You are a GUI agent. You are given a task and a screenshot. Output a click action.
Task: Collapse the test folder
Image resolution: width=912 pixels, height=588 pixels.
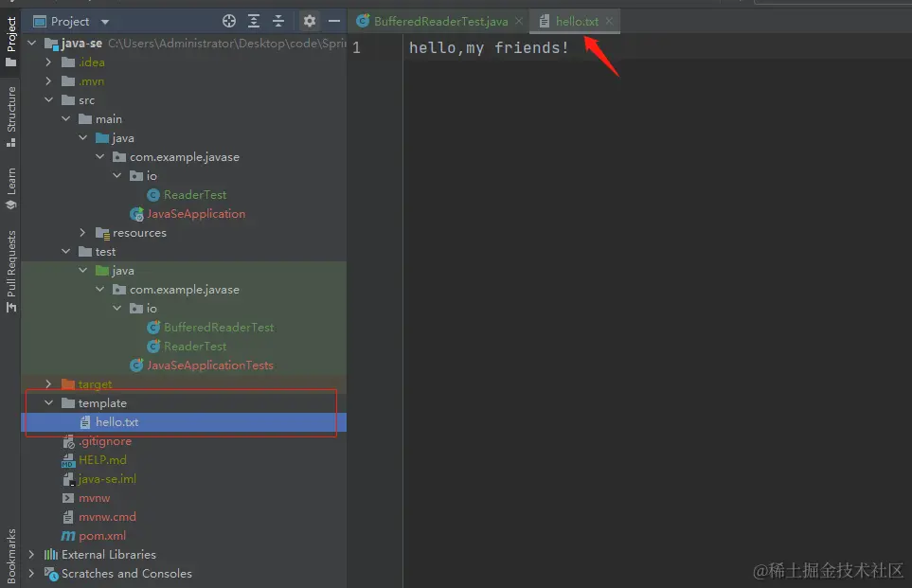click(x=65, y=252)
